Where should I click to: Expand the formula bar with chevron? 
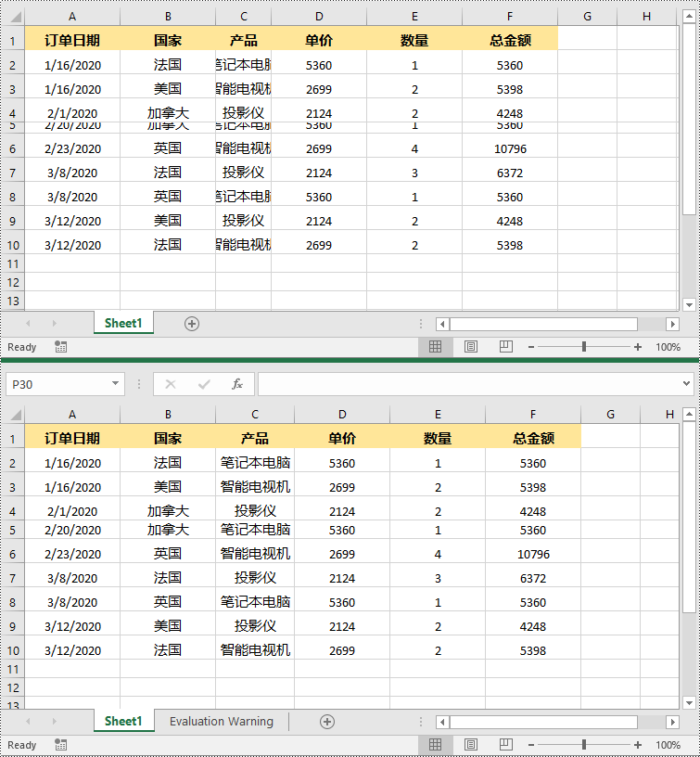[x=686, y=384]
